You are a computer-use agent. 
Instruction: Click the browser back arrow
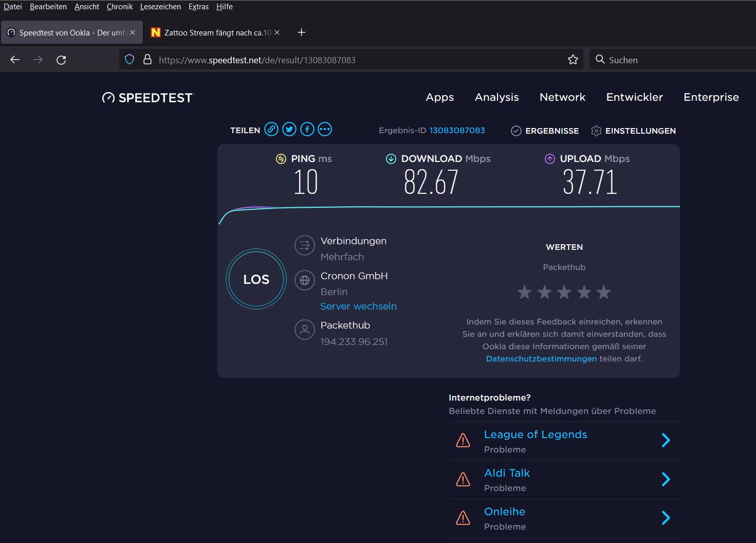click(15, 60)
